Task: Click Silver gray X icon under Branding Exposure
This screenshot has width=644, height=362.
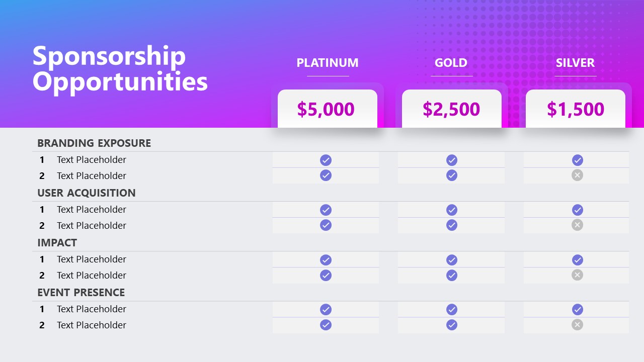Action: pyautogui.click(x=578, y=175)
